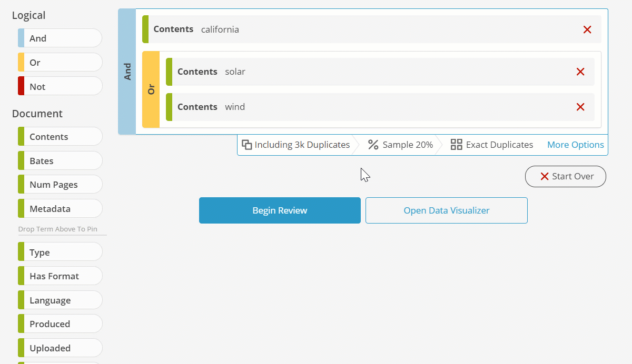Click the percent sample icon
632x364 pixels.
pos(373,145)
